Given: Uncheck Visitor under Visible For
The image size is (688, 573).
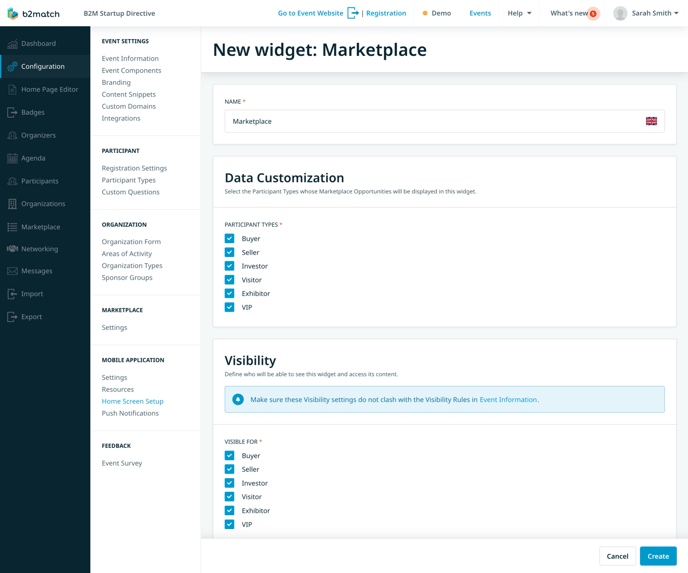Looking at the screenshot, I should (229, 497).
